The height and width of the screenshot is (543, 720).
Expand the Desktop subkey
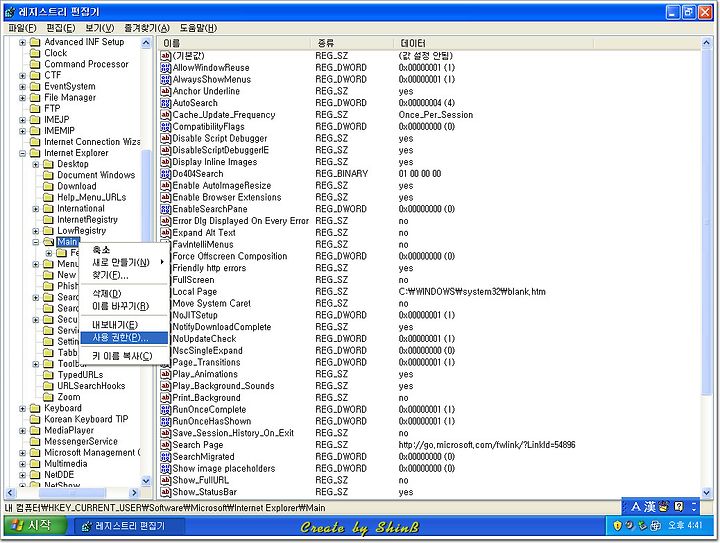[x=35, y=164]
